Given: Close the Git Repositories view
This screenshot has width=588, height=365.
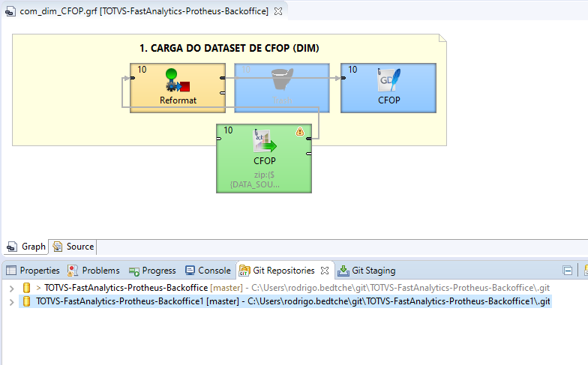Looking at the screenshot, I should click(325, 271).
